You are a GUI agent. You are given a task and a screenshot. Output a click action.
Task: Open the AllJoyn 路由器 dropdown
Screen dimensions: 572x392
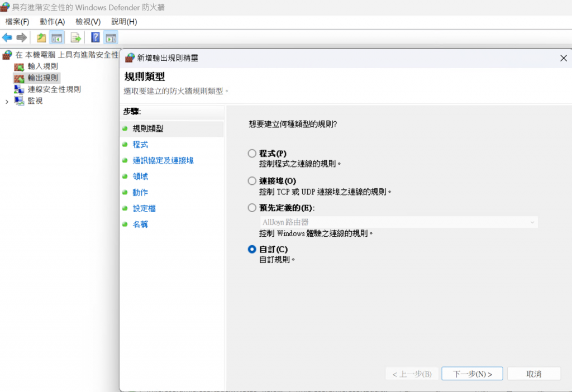click(399, 222)
